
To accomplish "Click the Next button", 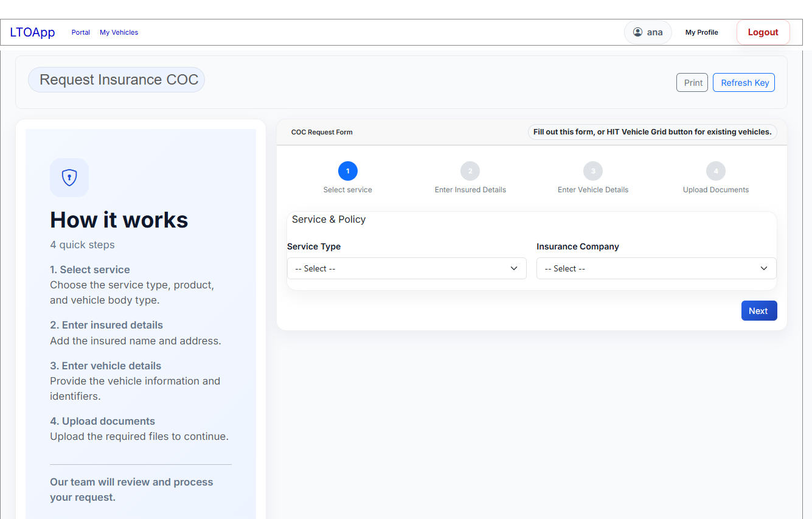I will [758, 310].
